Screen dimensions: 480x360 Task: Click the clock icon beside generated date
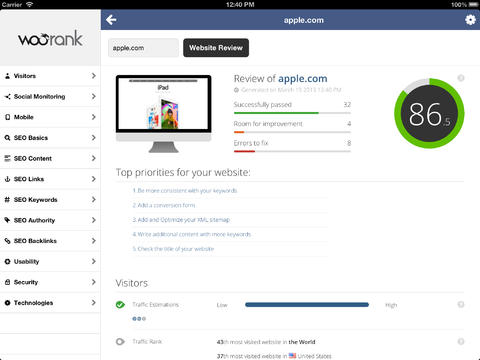[x=236, y=90]
